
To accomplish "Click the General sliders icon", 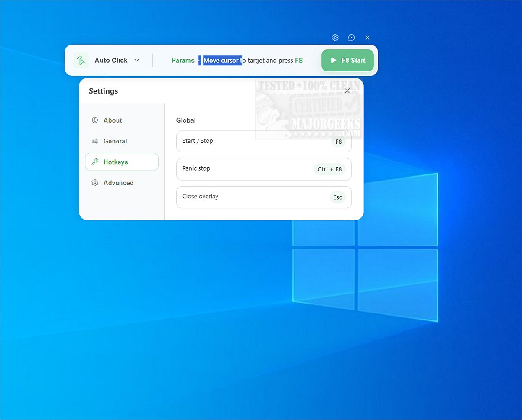I will (95, 141).
